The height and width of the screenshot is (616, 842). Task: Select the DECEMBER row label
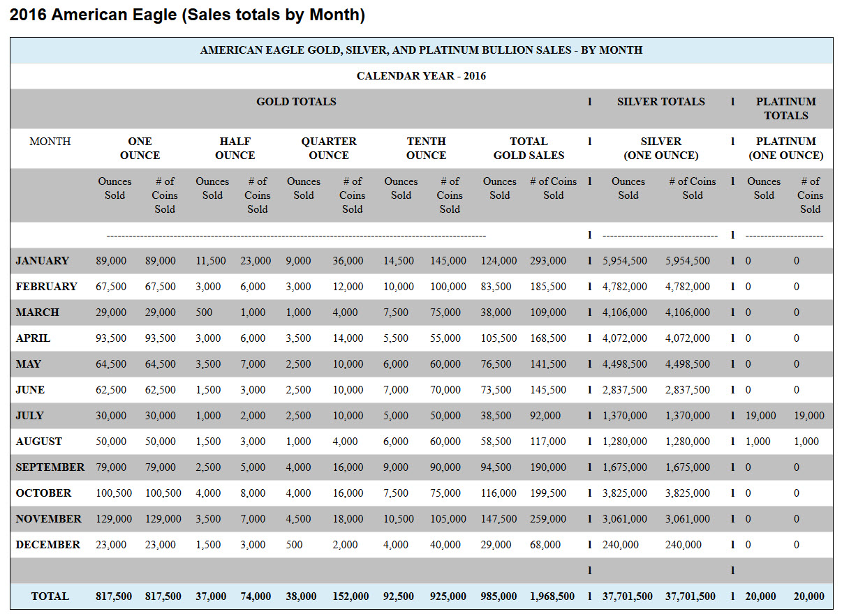pyautogui.click(x=48, y=545)
